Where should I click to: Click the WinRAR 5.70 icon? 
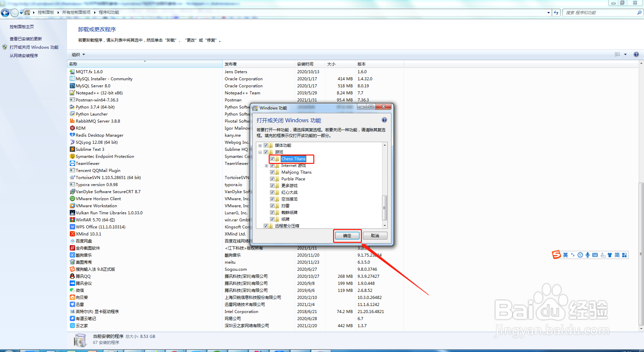tap(72, 220)
